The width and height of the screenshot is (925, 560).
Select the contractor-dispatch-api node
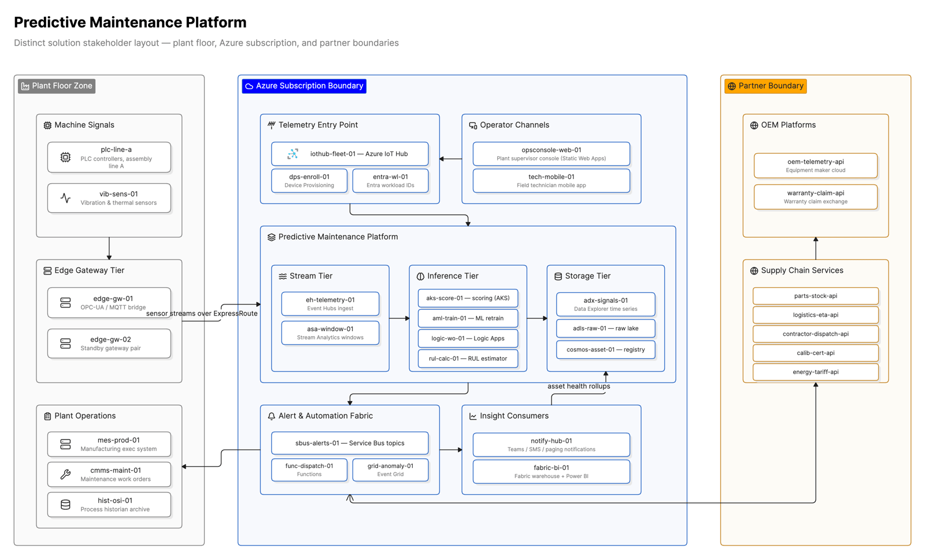tap(815, 334)
